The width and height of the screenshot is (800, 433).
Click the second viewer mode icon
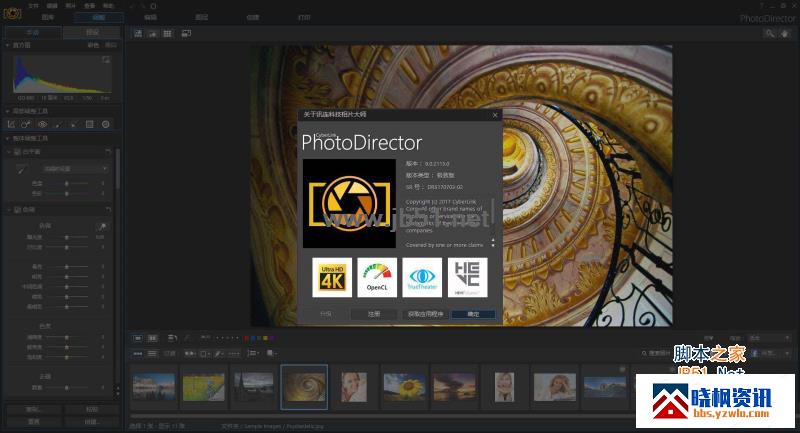coord(153,34)
